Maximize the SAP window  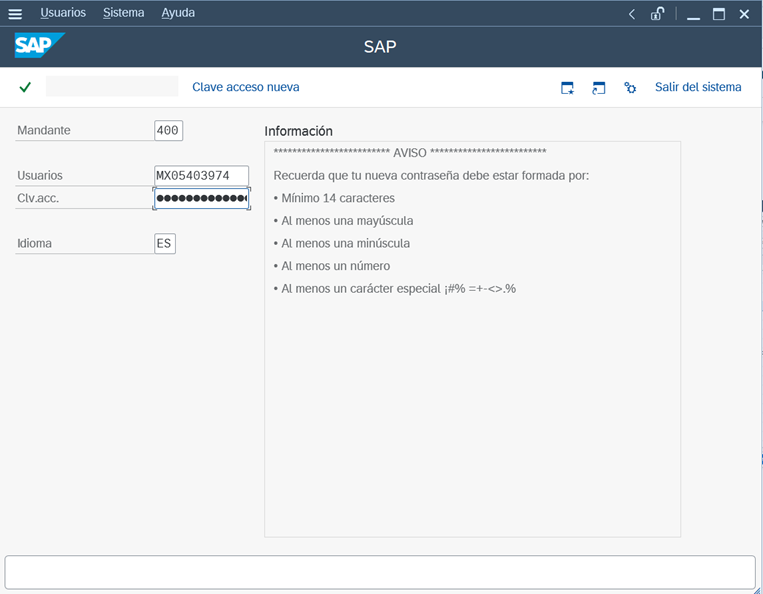(x=718, y=14)
